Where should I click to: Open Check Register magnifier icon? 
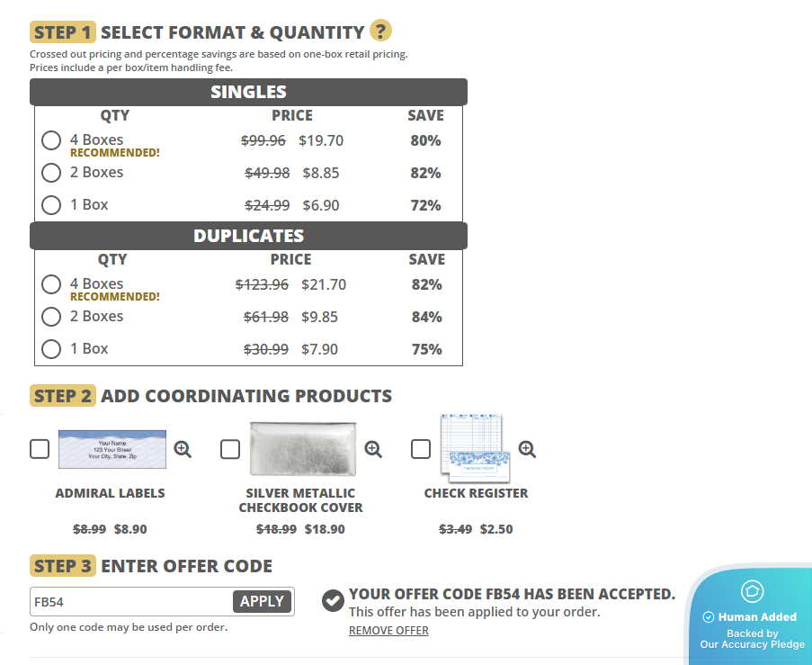527,449
